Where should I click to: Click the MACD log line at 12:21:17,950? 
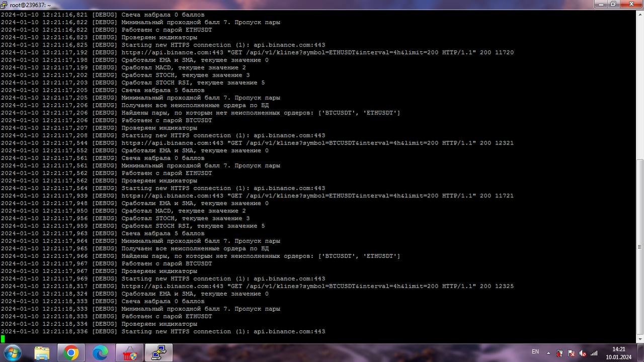point(123,211)
